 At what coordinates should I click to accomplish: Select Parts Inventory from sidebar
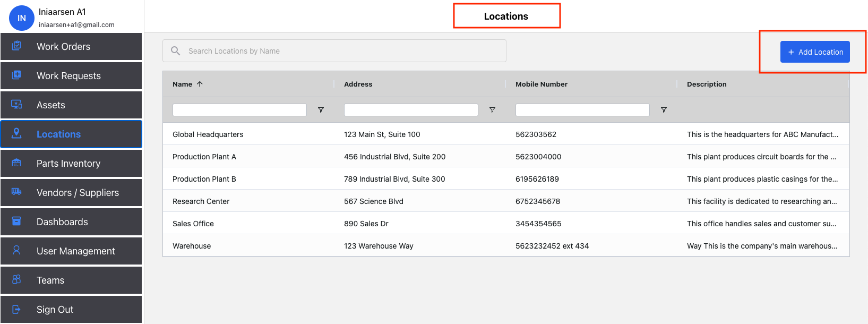click(71, 164)
